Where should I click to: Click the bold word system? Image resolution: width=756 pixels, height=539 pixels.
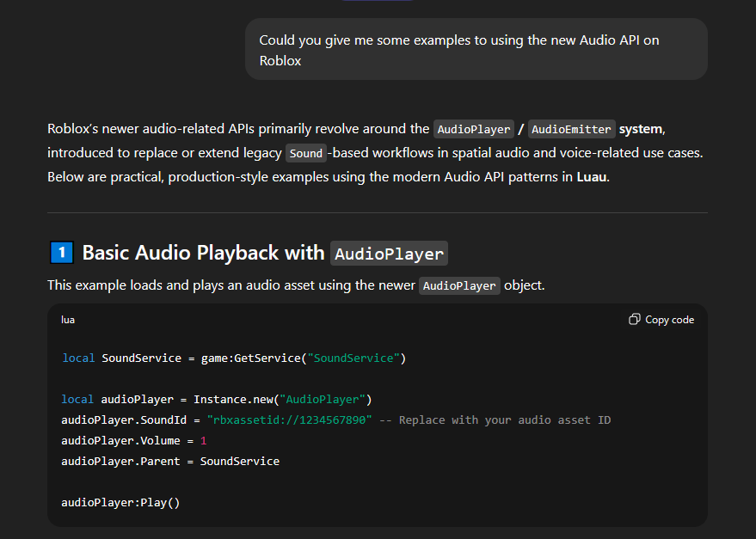coord(641,129)
